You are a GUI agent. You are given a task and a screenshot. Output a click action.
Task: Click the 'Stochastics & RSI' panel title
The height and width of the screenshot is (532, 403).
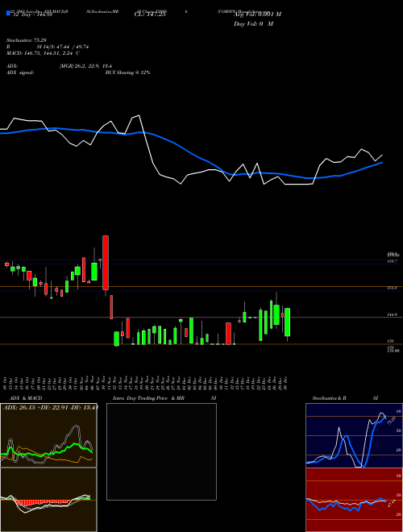pos(345,398)
